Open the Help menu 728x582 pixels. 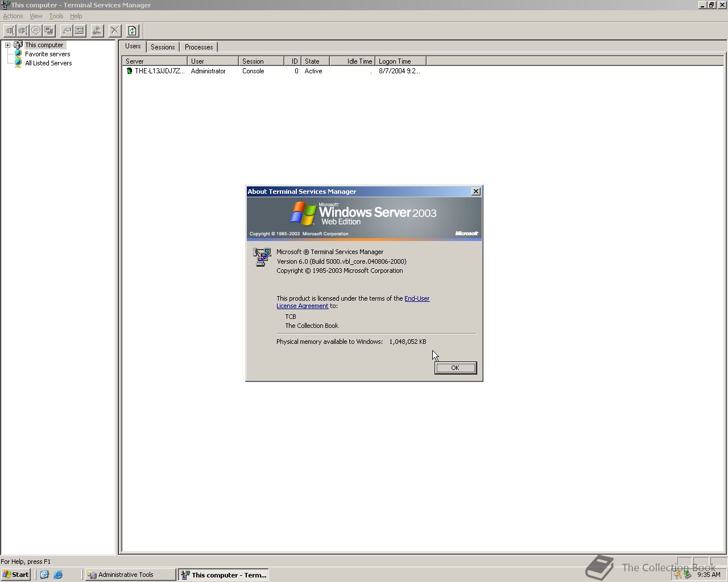[x=76, y=16]
